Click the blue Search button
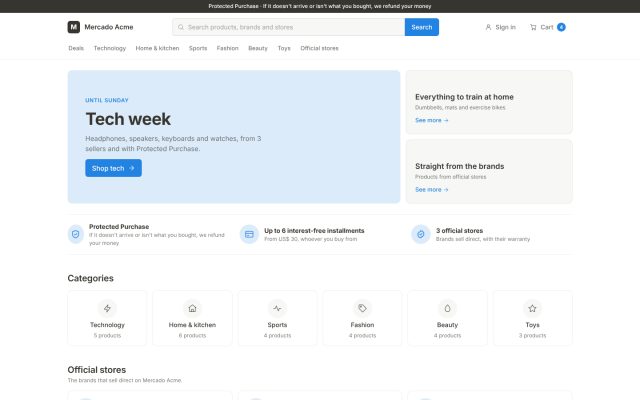640x400 pixels. [x=422, y=27]
